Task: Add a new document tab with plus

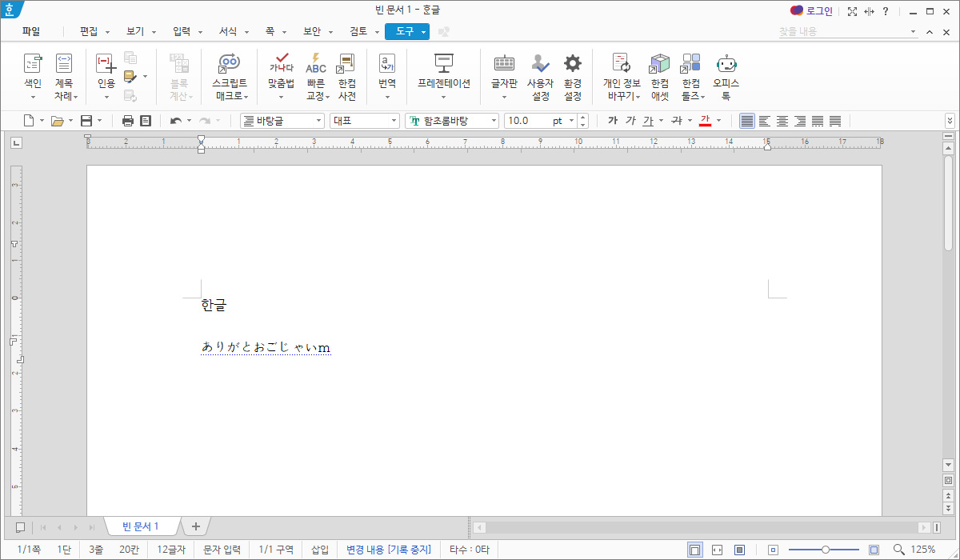Action: click(195, 526)
